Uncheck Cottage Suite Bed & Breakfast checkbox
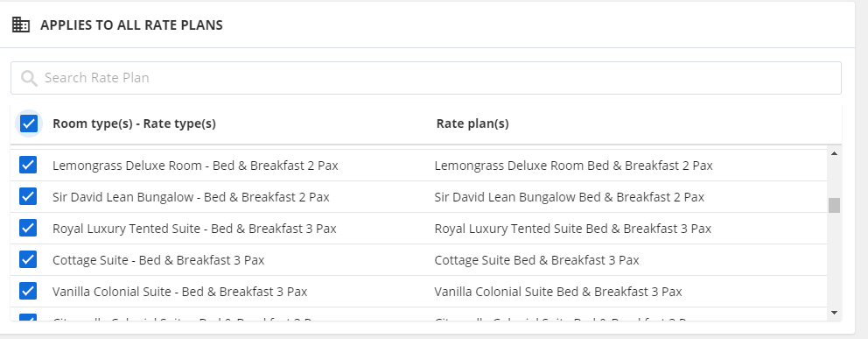This screenshot has width=868, height=339. click(28, 260)
